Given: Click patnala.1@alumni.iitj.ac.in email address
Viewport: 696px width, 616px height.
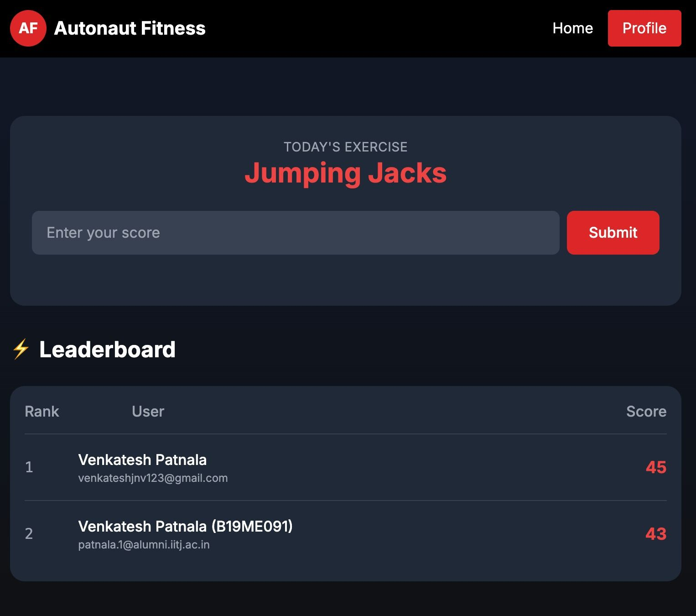Looking at the screenshot, I should coord(144,544).
